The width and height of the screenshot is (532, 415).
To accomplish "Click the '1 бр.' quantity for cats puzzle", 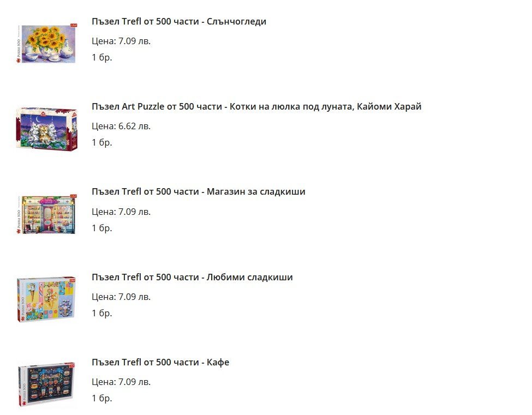I will click(x=102, y=142).
